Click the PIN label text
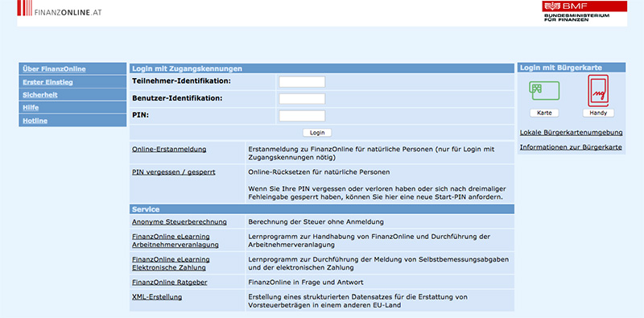644x318 pixels. (x=140, y=115)
